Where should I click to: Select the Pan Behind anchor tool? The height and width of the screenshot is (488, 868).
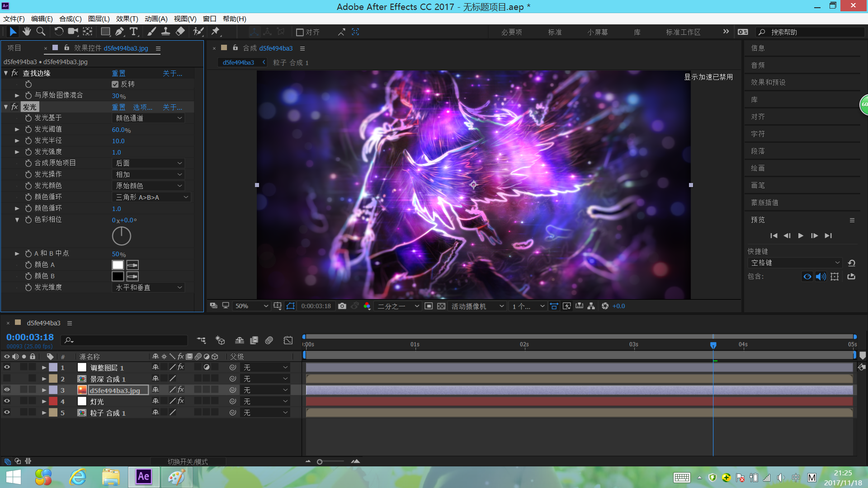click(x=88, y=32)
